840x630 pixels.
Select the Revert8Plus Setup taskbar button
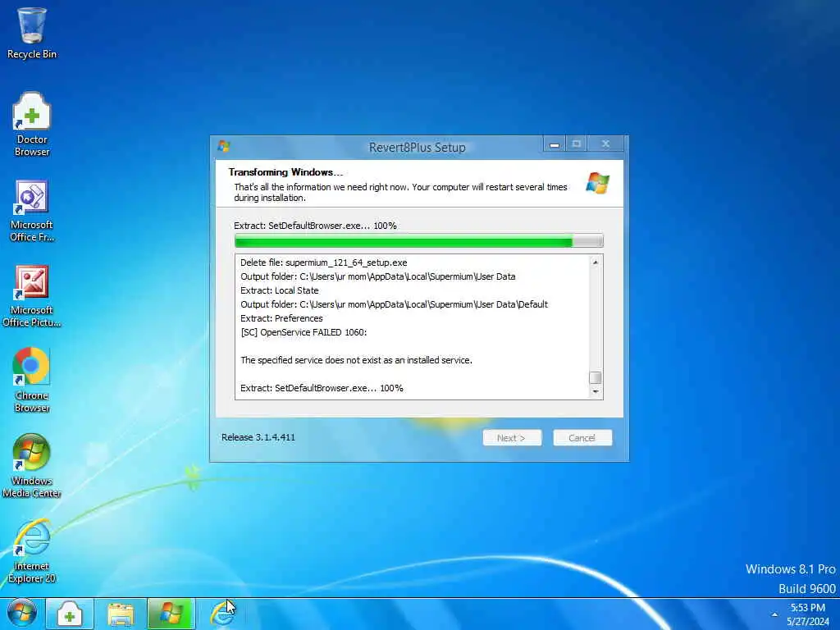click(171, 614)
